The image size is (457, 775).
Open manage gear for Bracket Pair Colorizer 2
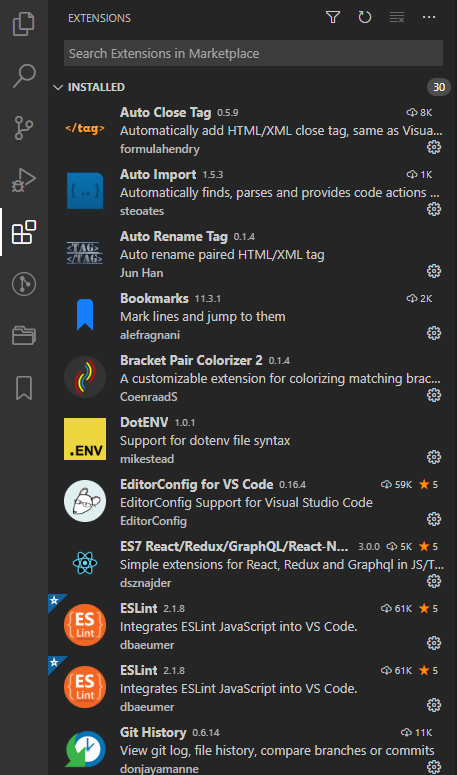click(x=434, y=395)
